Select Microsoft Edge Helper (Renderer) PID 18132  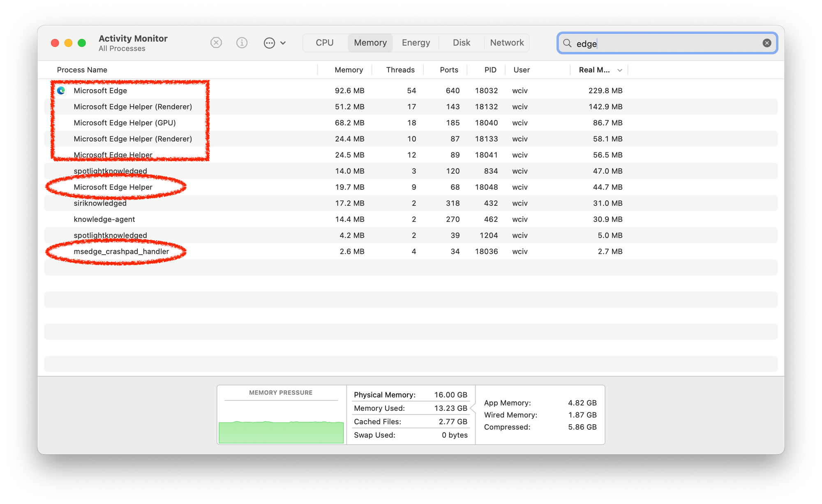click(x=411, y=106)
